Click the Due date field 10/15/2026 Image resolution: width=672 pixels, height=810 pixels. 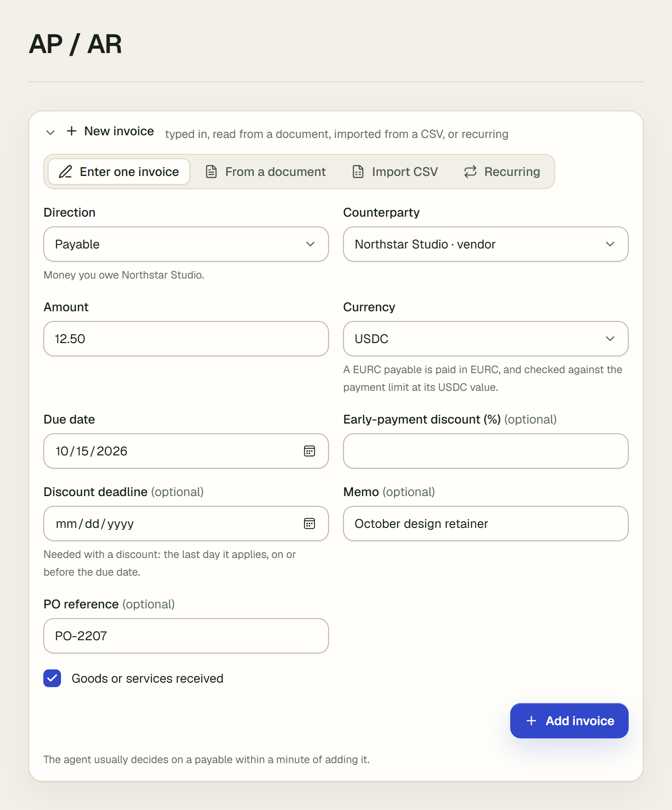(x=186, y=451)
